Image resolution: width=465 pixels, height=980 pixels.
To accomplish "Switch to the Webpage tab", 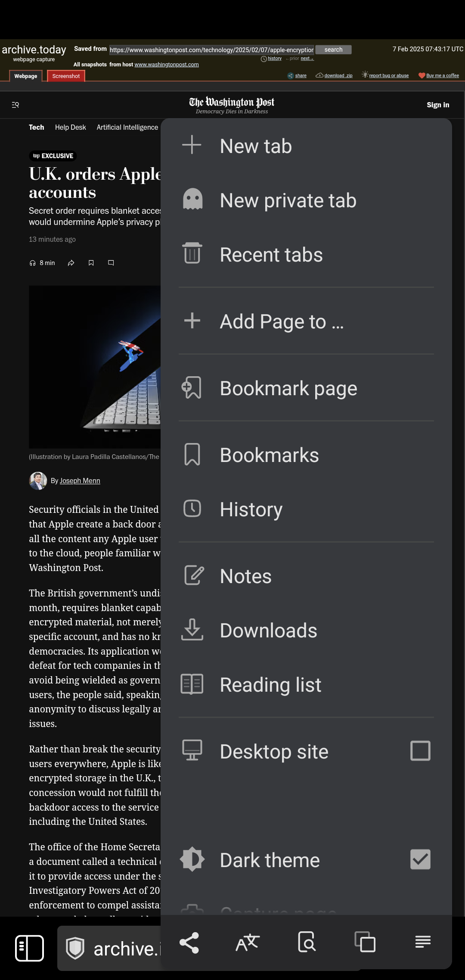I will pyautogui.click(x=26, y=76).
